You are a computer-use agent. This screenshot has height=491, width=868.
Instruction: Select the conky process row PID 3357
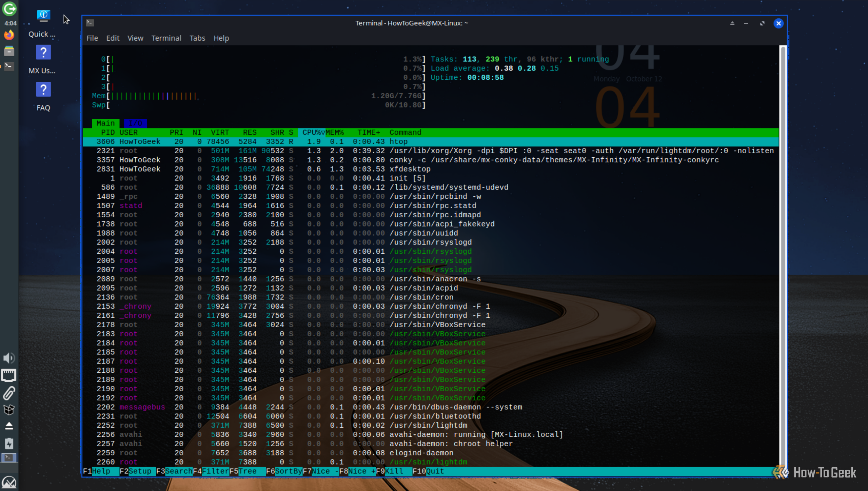[431, 160]
